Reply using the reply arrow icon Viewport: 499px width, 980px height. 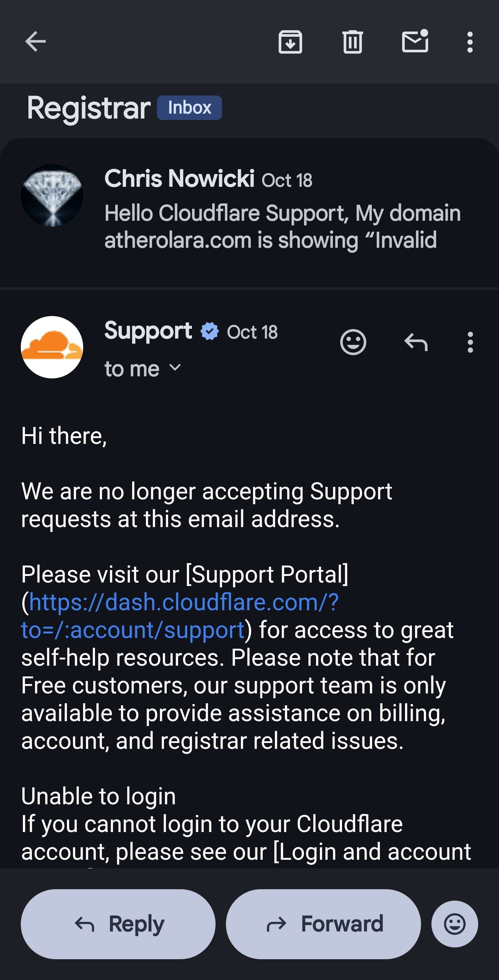[416, 343]
